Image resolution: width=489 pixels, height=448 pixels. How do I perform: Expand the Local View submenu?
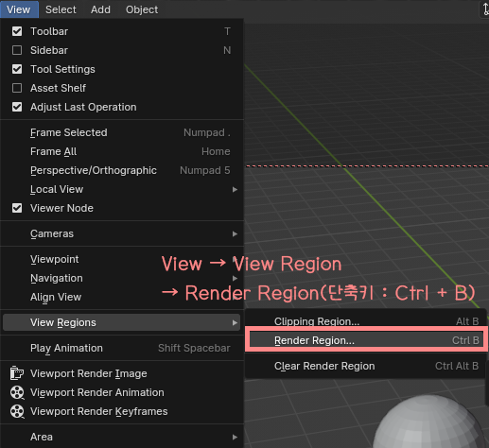click(x=121, y=189)
